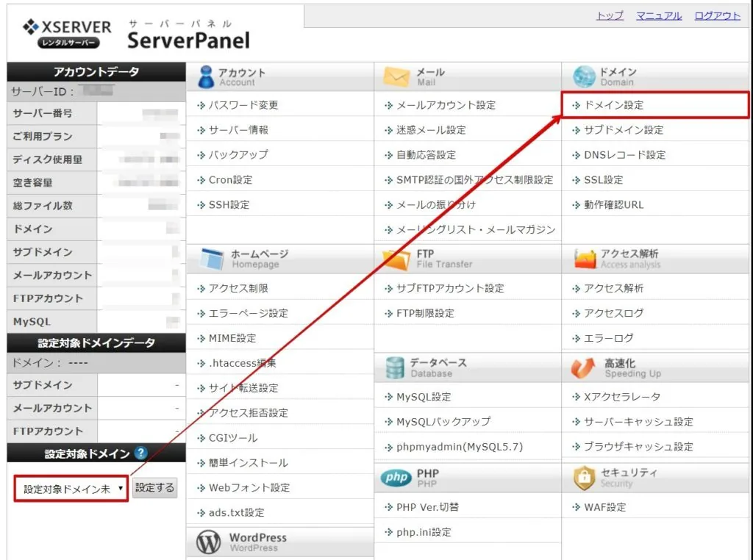The width and height of the screenshot is (753, 560).
Task: Open ドメイン設定
Action: pos(613,105)
